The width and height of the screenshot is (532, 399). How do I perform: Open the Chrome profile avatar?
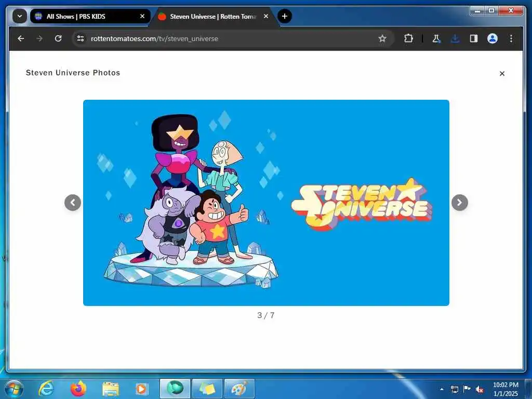pyautogui.click(x=493, y=38)
